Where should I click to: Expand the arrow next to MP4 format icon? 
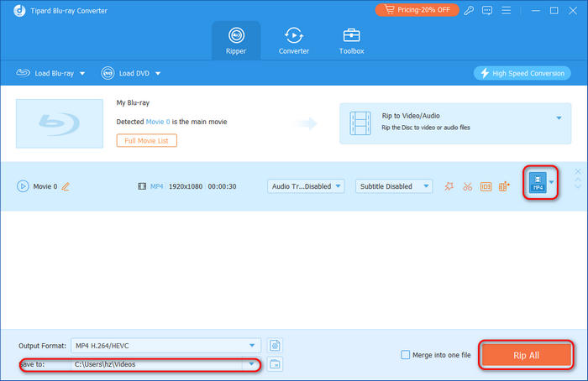(552, 182)
